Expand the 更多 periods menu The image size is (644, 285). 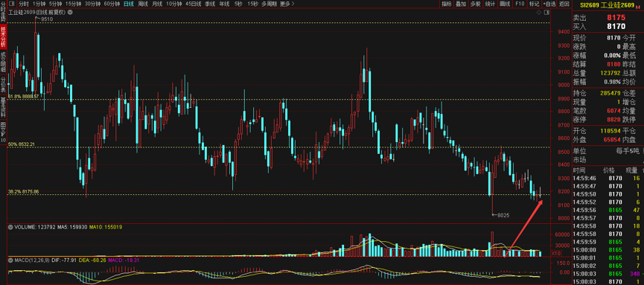point(287,4)
